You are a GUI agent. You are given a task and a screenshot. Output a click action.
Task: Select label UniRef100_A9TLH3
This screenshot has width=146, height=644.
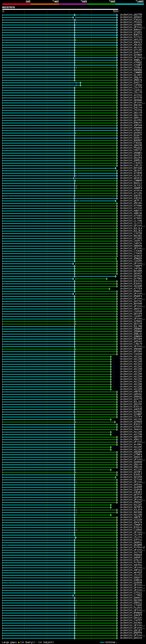coord(131,40)
